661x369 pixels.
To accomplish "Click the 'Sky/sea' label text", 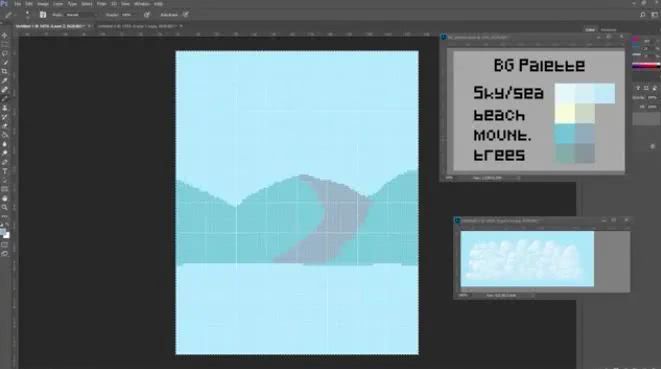I will pos(508,93).
